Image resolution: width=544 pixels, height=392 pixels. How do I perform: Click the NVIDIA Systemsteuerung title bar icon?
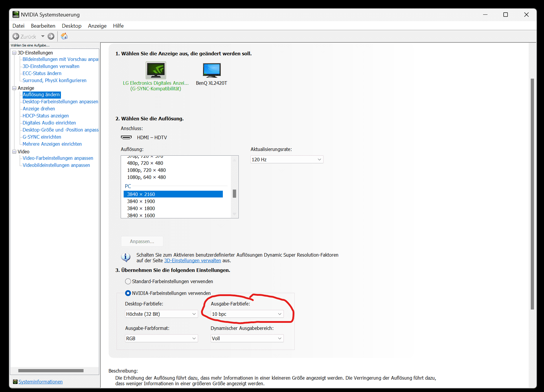[x=16, y=14]
